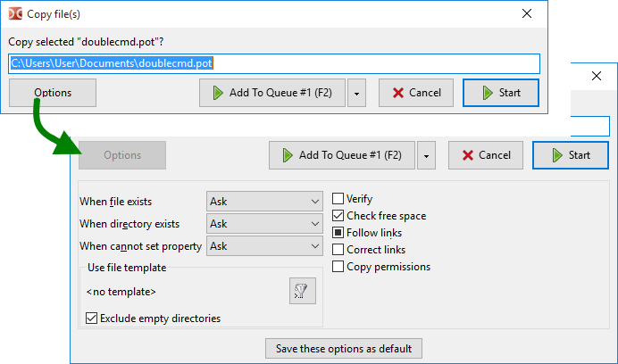Toggle the Follow links checkbox
Viewport: 618px width, 364px height.
pyautogui.click(x=338, y=233)
